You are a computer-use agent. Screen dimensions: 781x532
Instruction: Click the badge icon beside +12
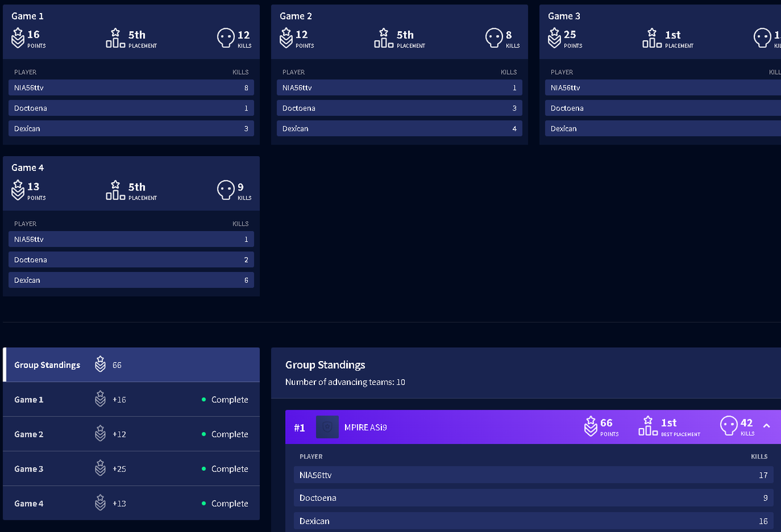tap(100, 433)
